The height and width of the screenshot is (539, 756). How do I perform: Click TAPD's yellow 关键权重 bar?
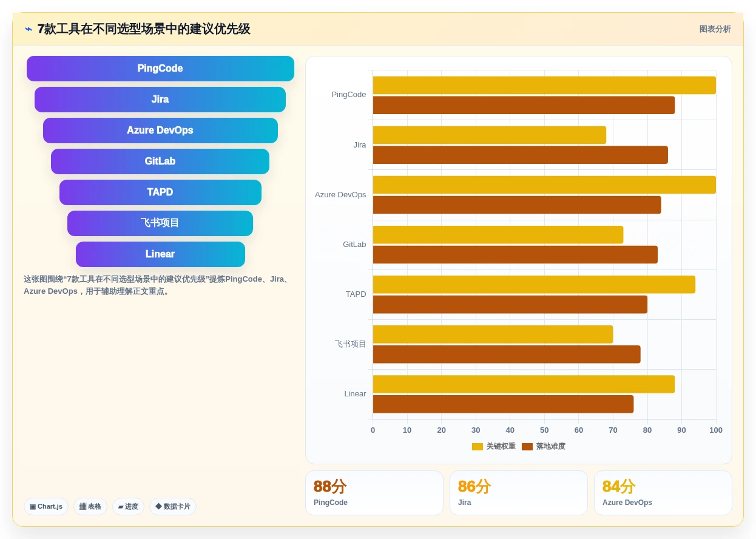pos(534,285)
